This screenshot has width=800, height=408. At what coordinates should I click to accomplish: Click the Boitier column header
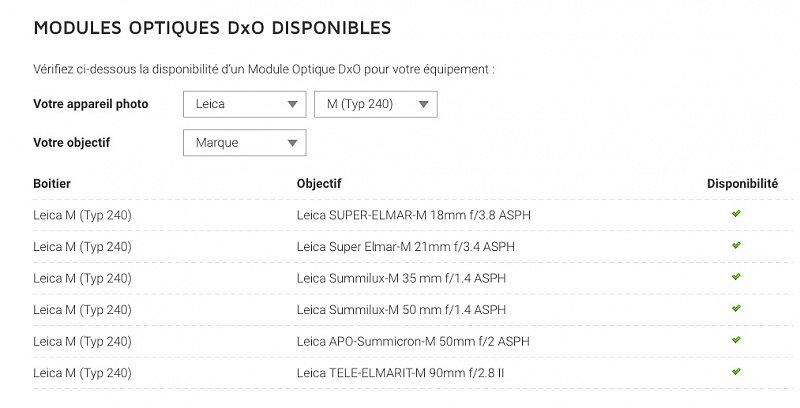pyautogui.click(x=52, y=184)
